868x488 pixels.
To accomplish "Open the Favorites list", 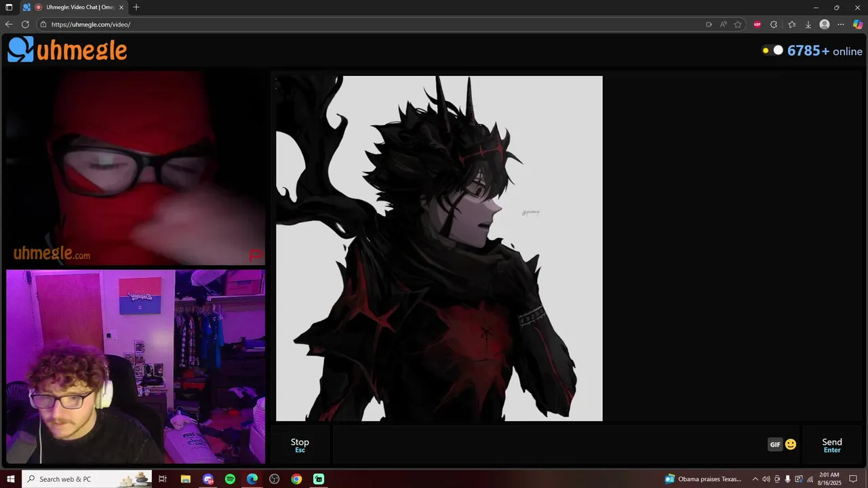I will point(791,24).
